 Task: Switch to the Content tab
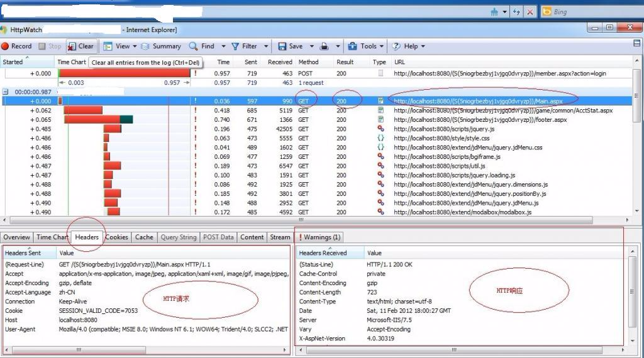click(252, 237)
